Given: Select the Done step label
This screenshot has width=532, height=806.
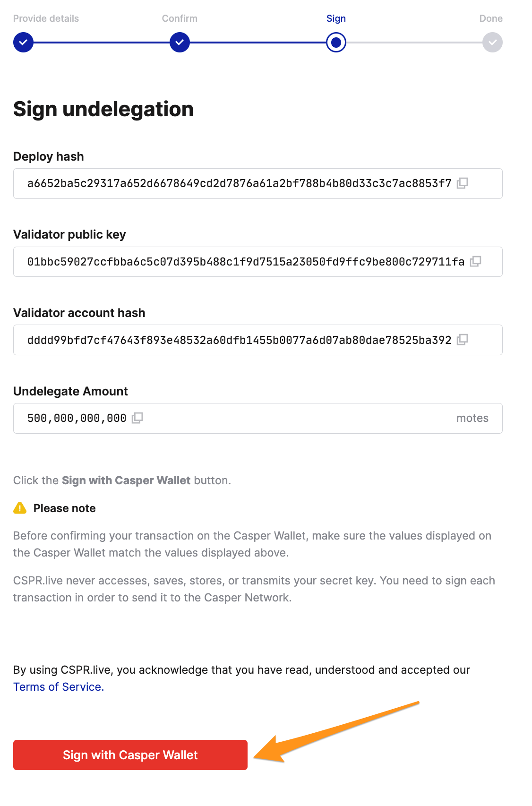Looking at the screenshot, I should [x=491, y=18].
